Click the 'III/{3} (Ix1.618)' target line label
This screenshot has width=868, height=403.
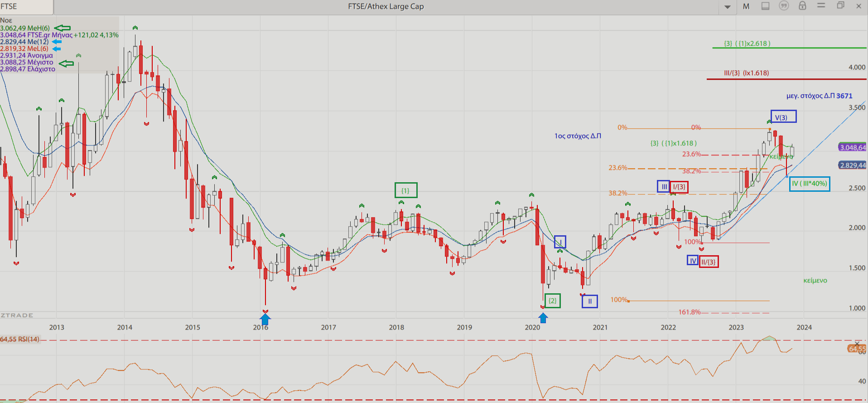(747, 73)
